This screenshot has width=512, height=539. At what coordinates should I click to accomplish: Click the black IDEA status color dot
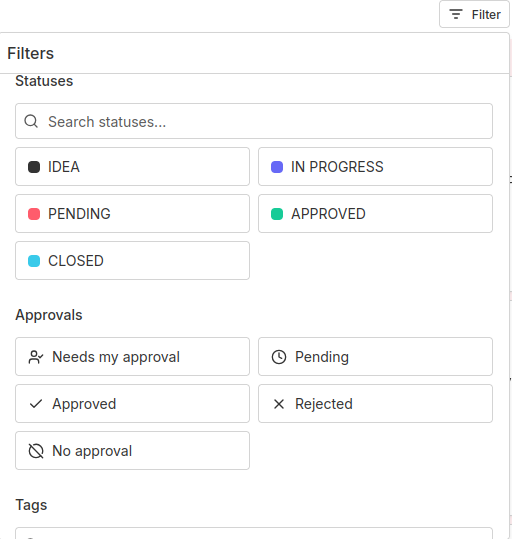(x=34, y=167)
